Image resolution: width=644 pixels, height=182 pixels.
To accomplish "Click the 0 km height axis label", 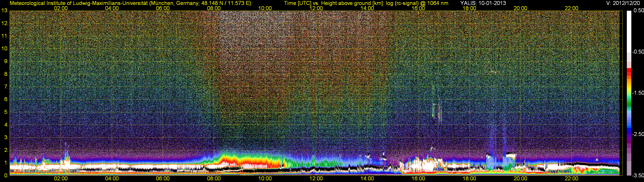I will pyautogui.click(x=6, y=176).
